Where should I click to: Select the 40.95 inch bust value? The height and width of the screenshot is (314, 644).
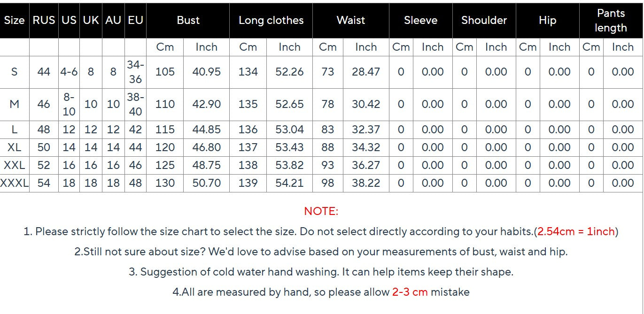(206, 72)
